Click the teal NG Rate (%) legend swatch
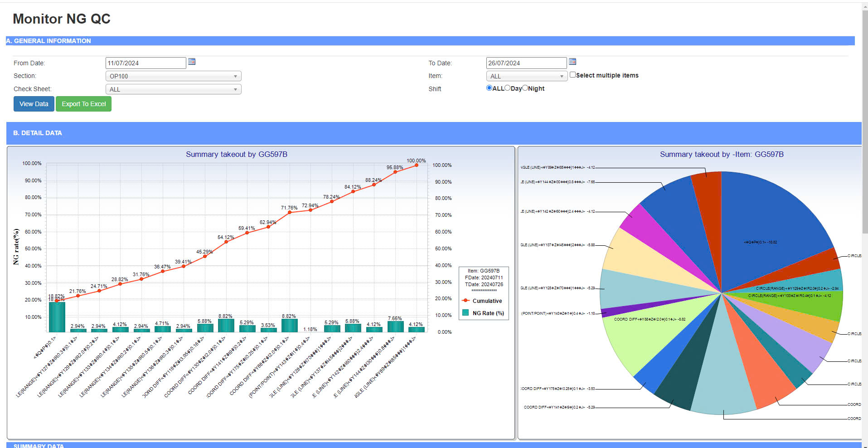 point(466,313)
